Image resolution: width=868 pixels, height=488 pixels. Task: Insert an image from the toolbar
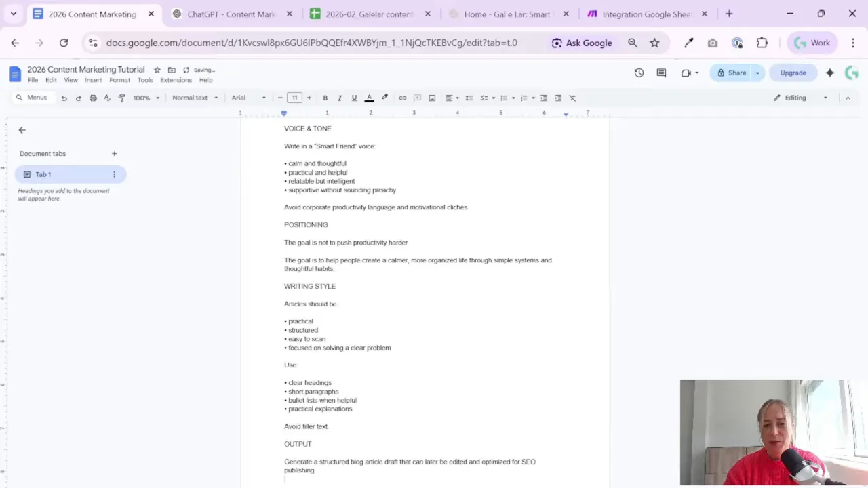432,98
